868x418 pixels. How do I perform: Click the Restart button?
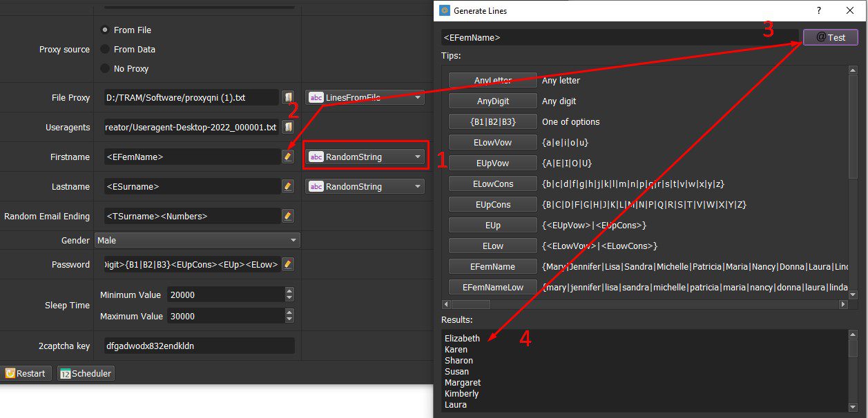click(x=26, y=373)
